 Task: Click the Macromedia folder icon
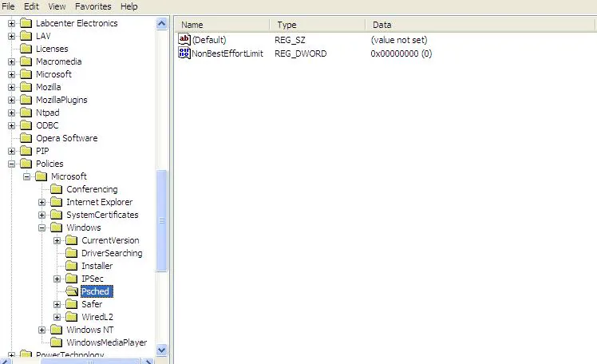coord(26,61)
